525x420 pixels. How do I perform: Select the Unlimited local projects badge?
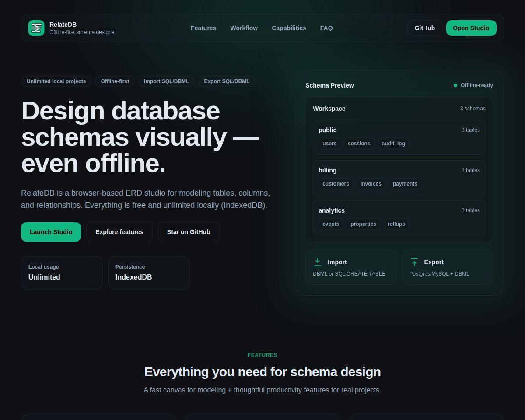tap(56, 81)
